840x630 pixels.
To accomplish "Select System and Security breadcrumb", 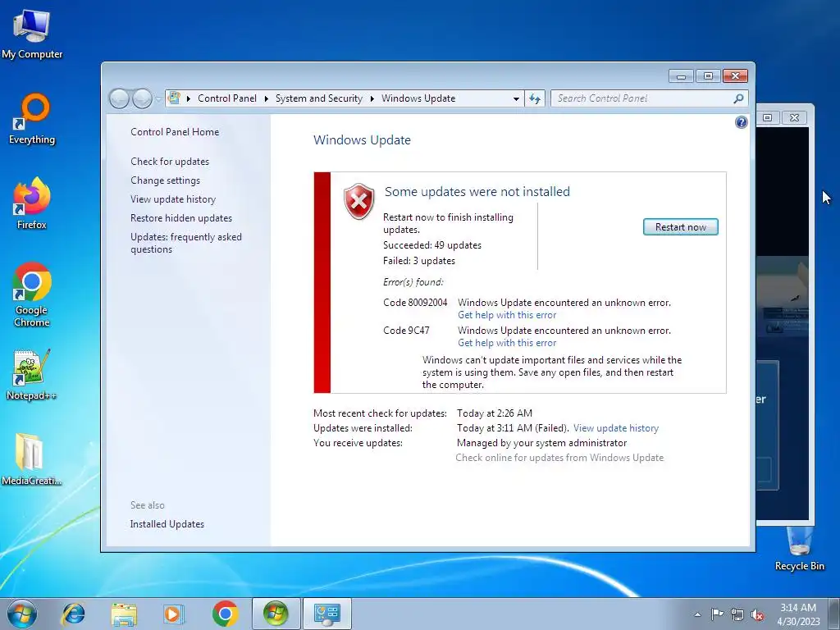I will [x=319, y=98].
